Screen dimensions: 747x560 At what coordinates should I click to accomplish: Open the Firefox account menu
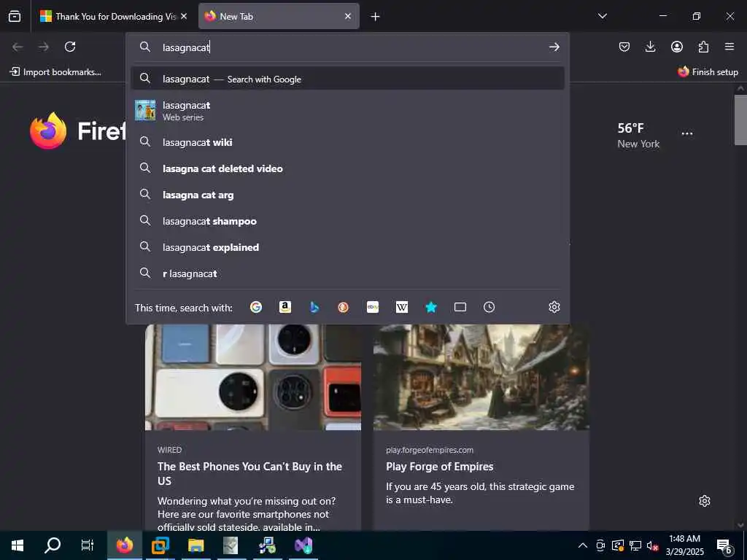click(676, 47)
